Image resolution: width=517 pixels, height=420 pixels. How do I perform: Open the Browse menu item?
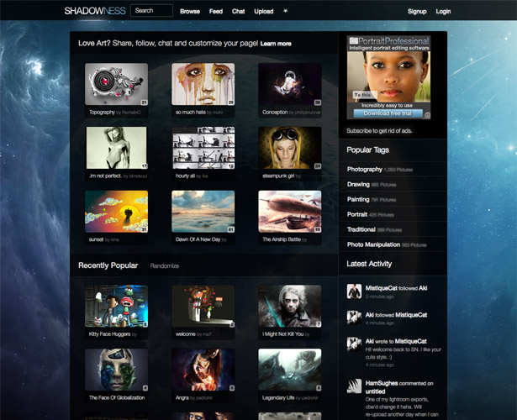coord(190,11)
